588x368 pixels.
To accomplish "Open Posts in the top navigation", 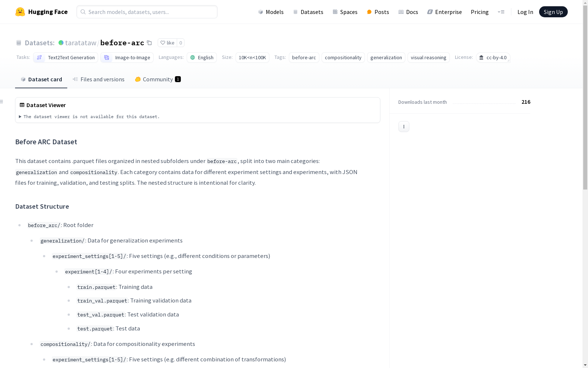I will click(378, 12).
